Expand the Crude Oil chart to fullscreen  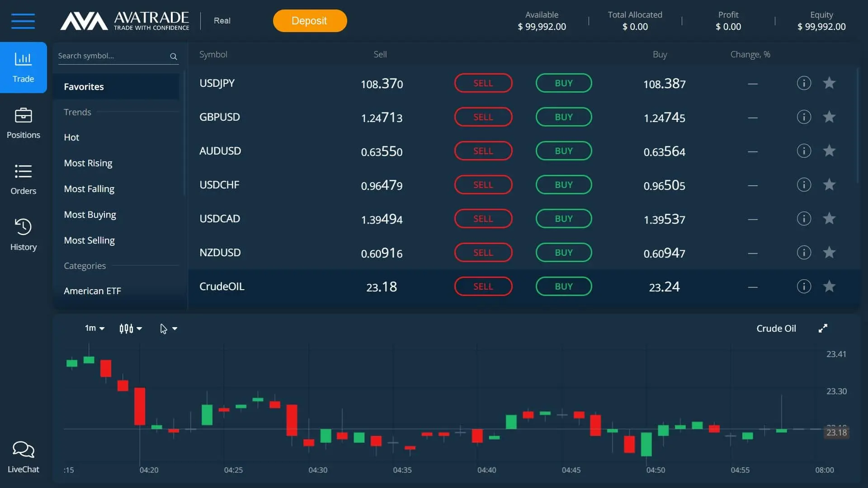point(823,328)
